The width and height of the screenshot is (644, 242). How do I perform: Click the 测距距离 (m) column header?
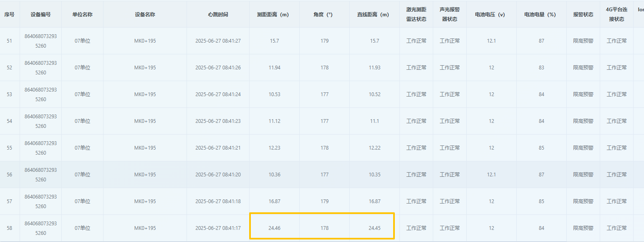coord(274,14)
